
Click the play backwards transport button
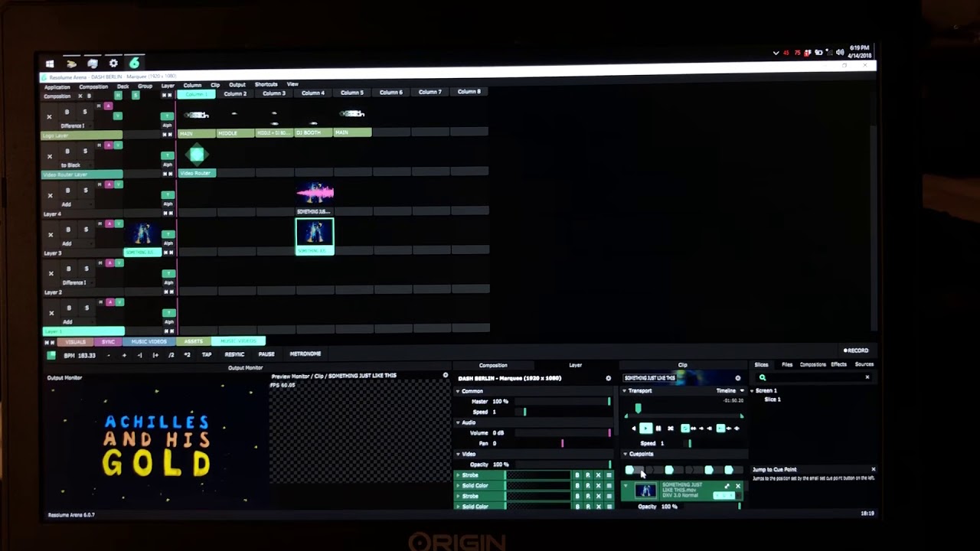(633, 429)
